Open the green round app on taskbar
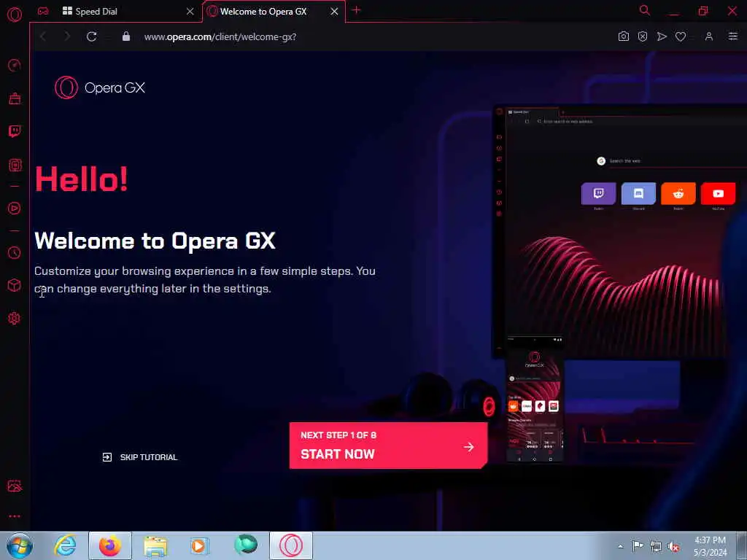The height and width of the screenshot is (560, 747). [246, 545]
